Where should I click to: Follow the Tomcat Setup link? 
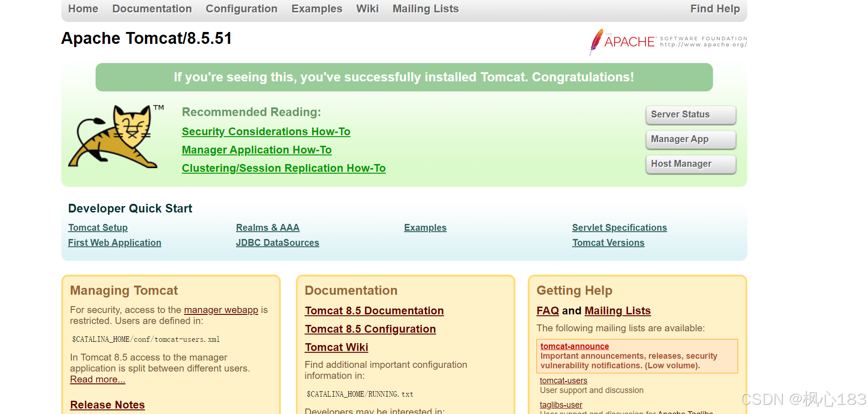[98, 228]
